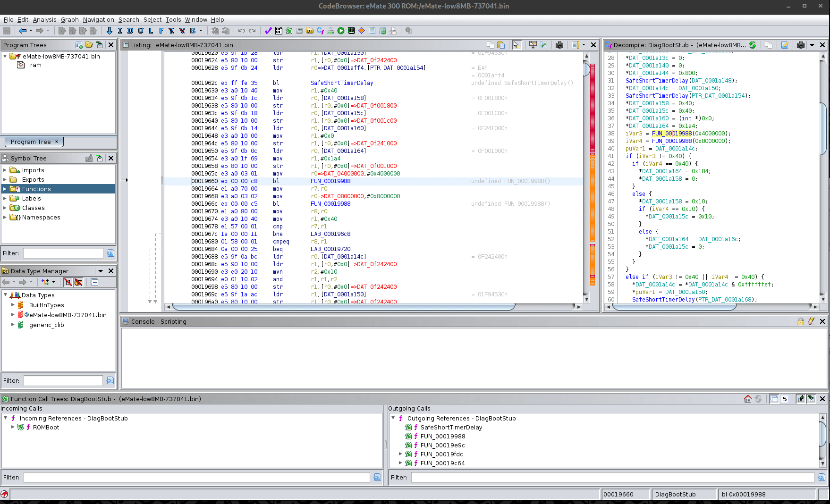Open Decompile panel dropdown menu arrow
The image size is (830, 504).
point(812,45)
